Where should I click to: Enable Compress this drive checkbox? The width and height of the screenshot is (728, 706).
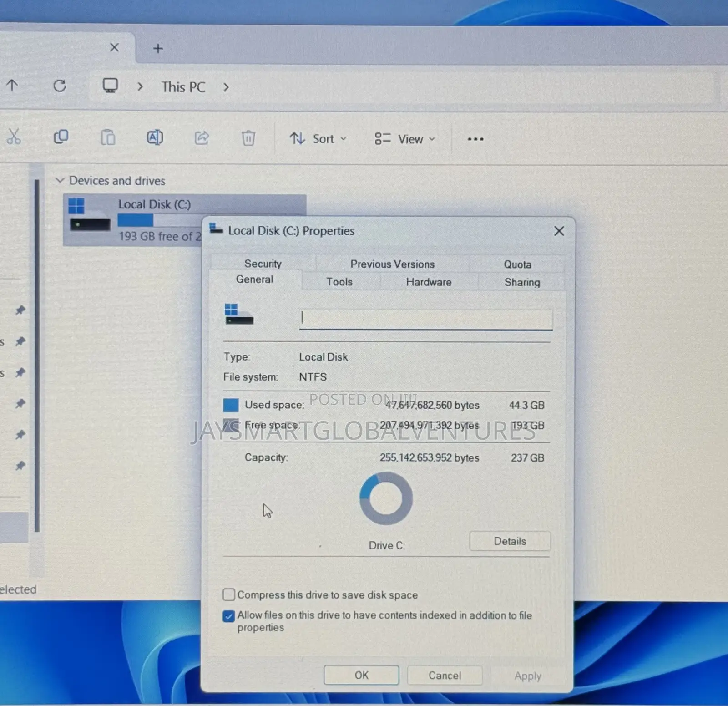click(x=229, y=594)
